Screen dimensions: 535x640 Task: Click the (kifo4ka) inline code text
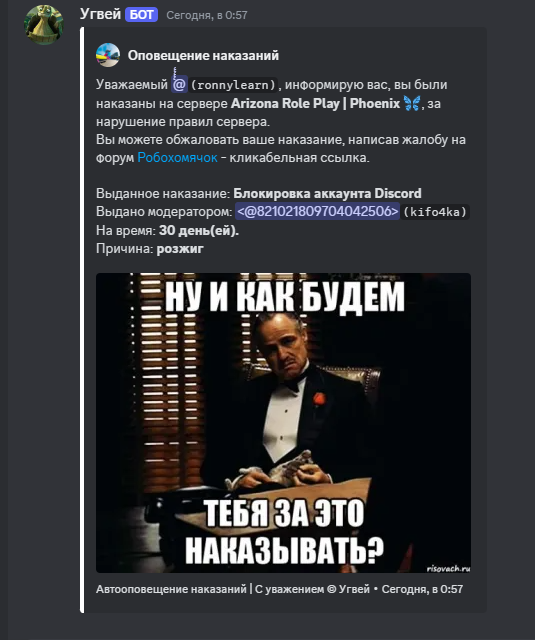click(x=435, y=212)
